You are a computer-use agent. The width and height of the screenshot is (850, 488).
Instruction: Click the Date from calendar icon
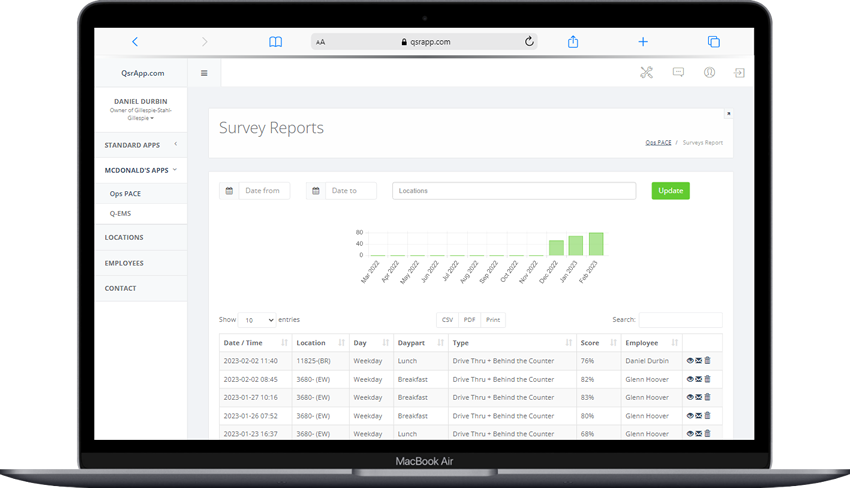click(229, 191)
